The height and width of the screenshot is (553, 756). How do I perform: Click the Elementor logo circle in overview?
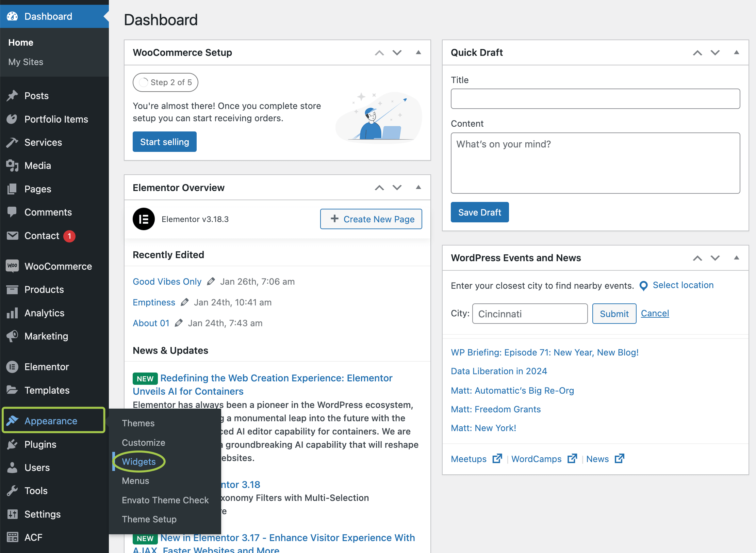[144, 219]
